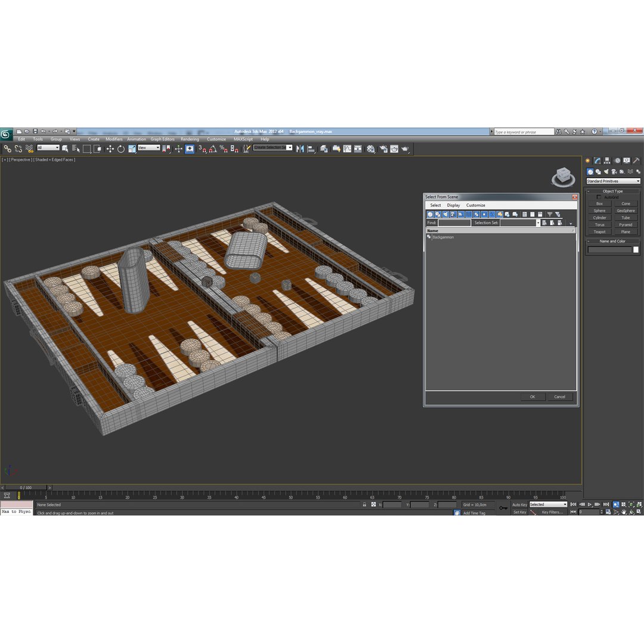
Task: Select Cameras category in Create panel
Action: click(614, 172)
